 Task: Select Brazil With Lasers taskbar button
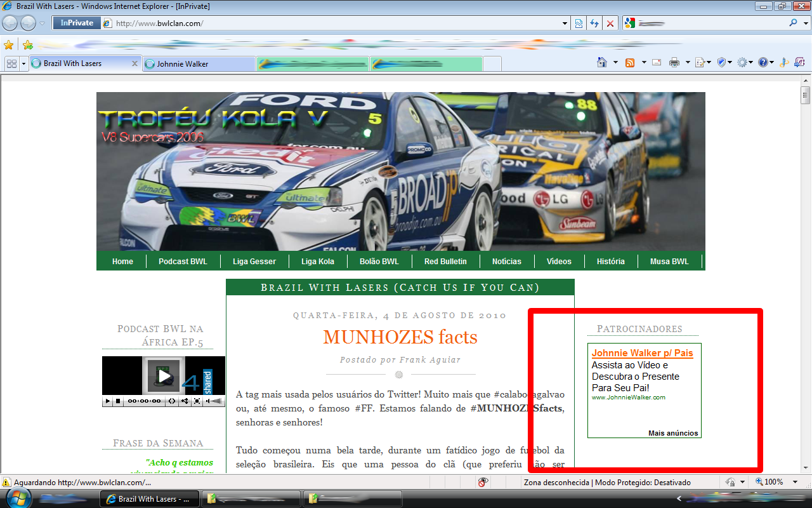point(149,498)
